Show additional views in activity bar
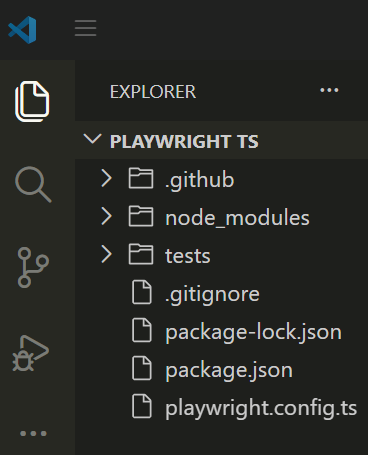368x455 pixels. click(33, 433)
